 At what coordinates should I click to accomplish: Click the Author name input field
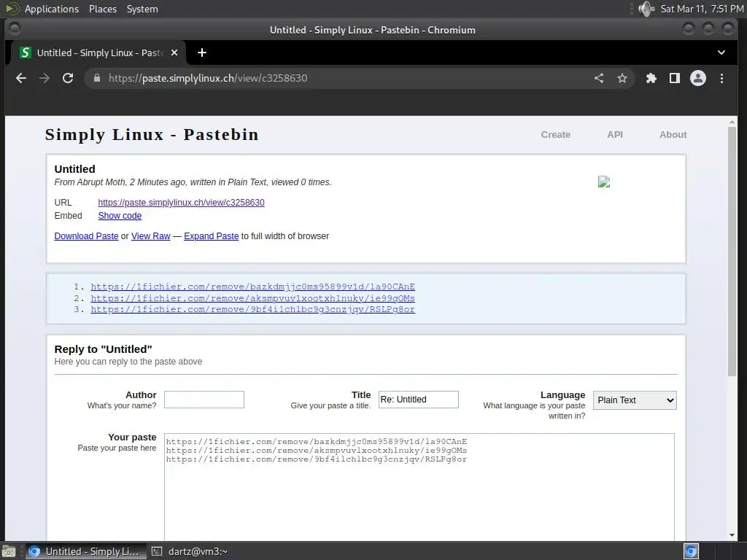tap(204, 400)
